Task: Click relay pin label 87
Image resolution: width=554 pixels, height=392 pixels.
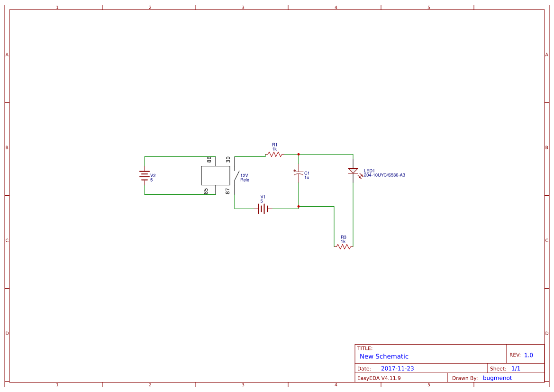Action: tap(228, 191)
